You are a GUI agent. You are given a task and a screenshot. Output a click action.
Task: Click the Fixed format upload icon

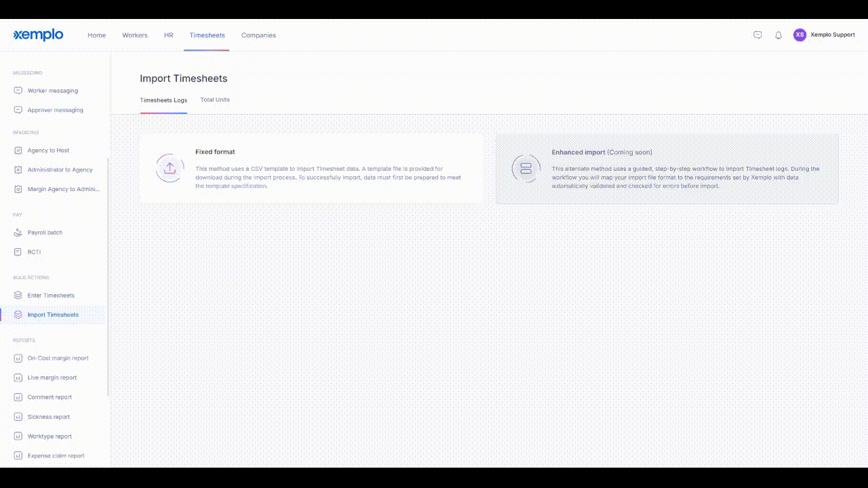170,168
